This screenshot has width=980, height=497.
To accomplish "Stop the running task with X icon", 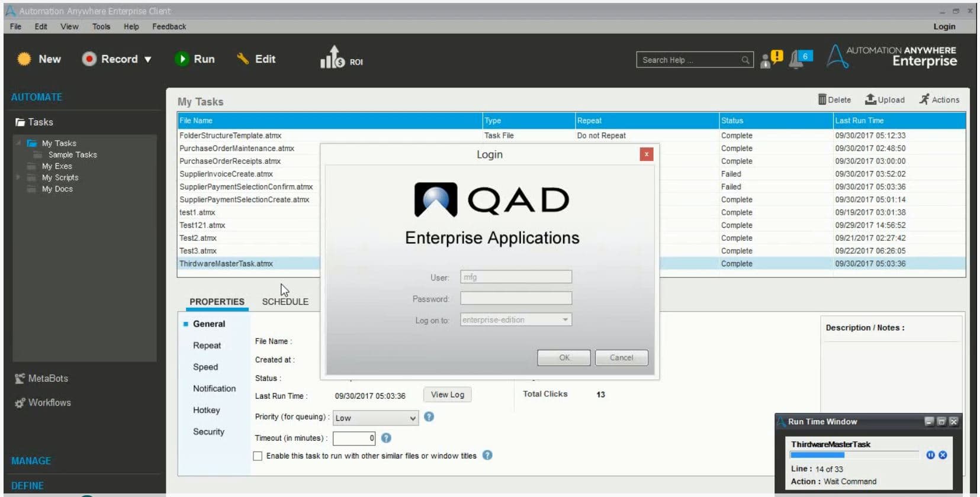I will (943, 455).
